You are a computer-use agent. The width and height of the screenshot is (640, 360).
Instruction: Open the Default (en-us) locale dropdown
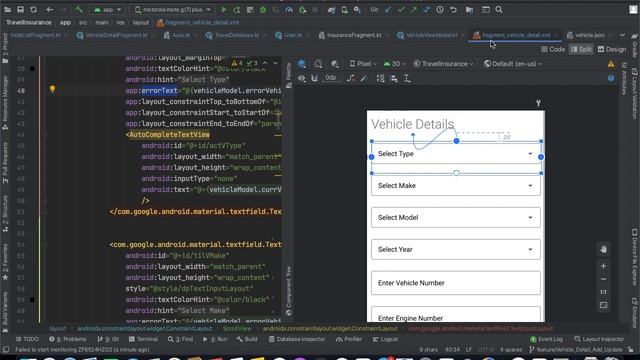pos(513,64)
